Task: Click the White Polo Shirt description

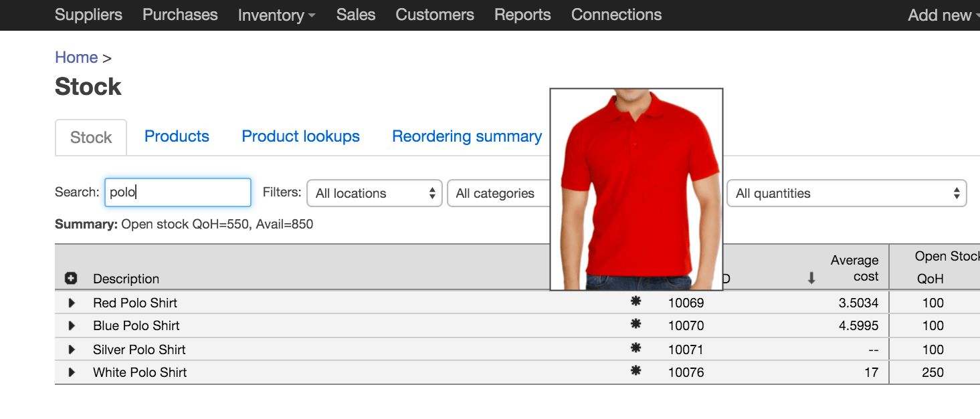Action: (140, 372)
